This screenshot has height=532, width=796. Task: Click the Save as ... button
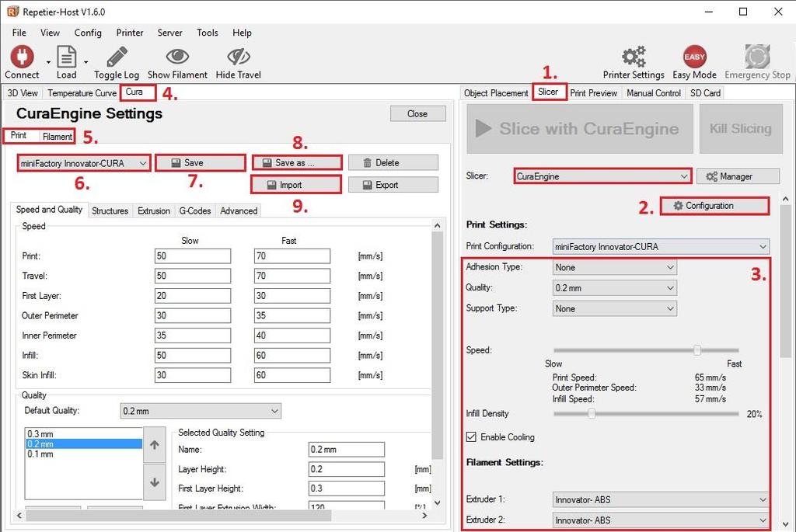tap(296, 163)
